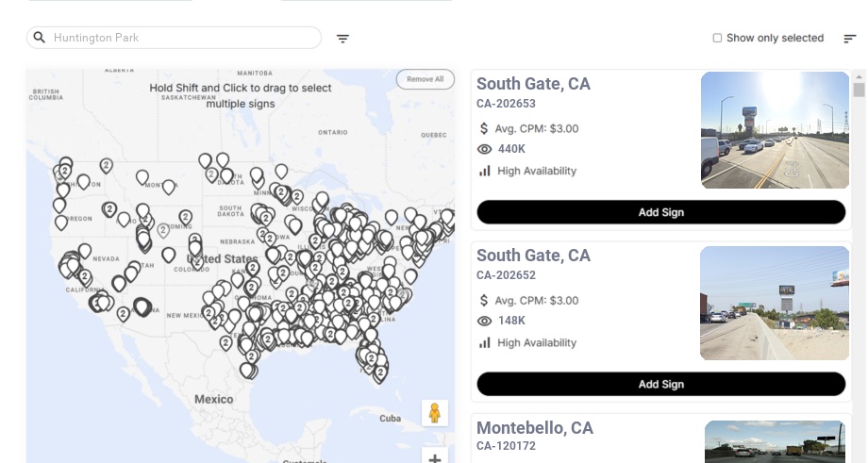Click the listings scrollbar thumb

tap(859, 90)
